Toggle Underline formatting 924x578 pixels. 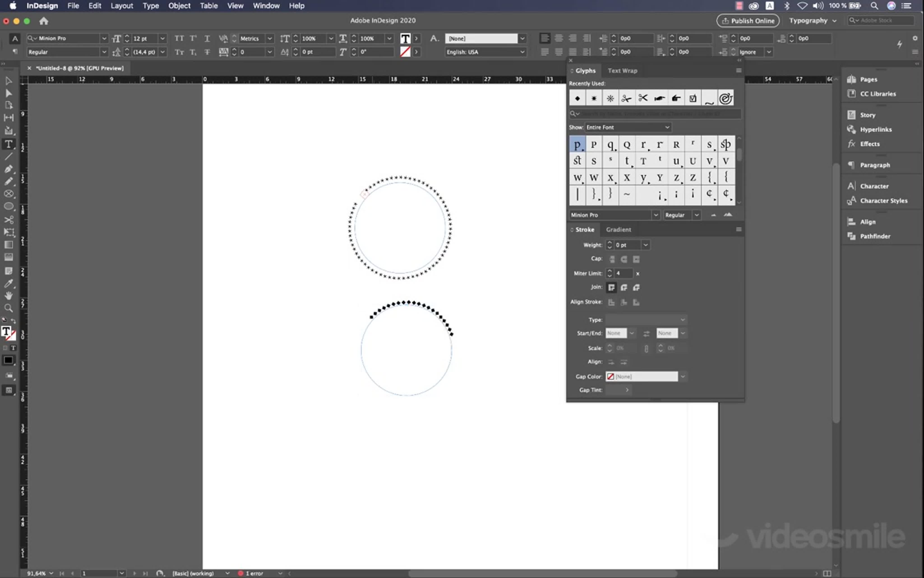207,39
